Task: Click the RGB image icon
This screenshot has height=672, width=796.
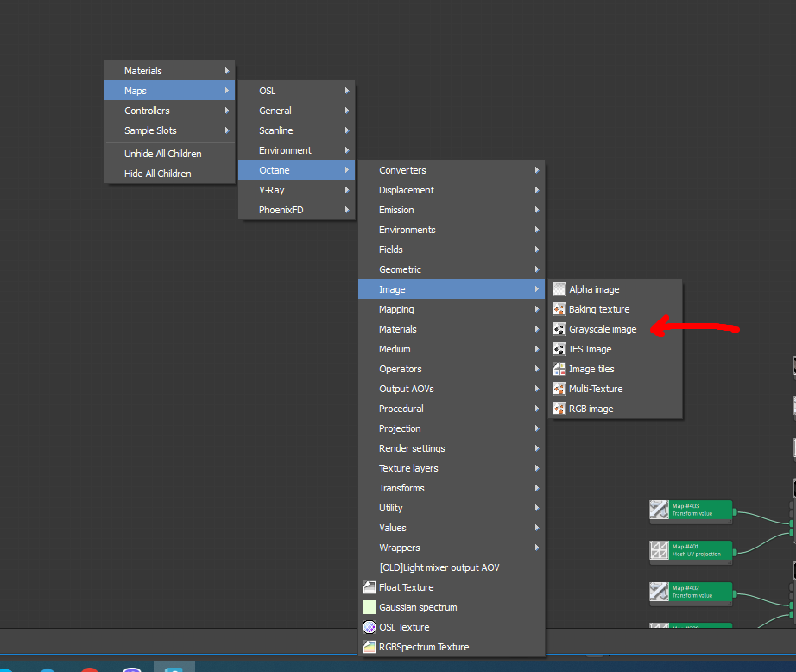Action: [559, 409]
